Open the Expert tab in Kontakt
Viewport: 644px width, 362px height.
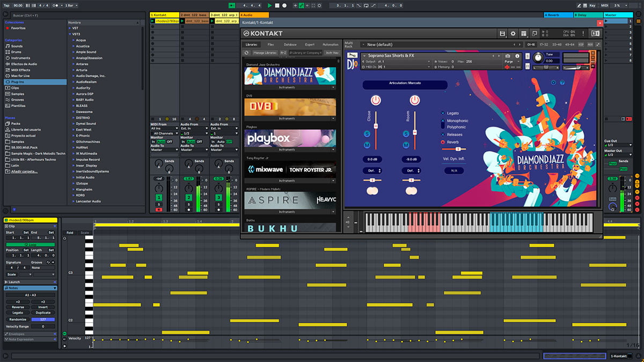[x=310, y=45]
